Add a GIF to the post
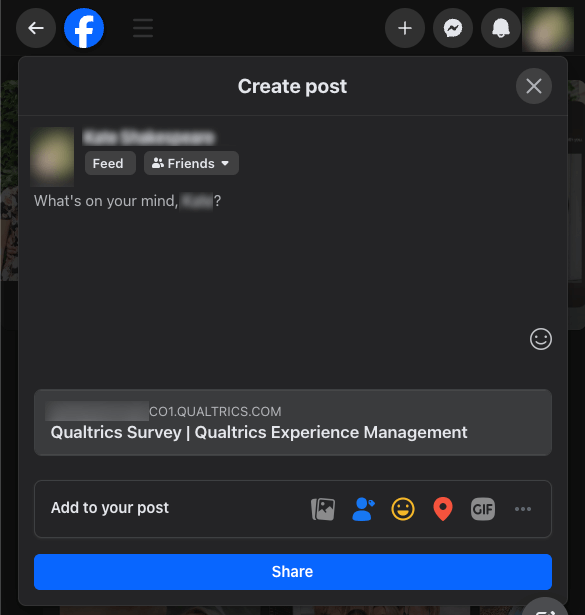This screenshot has width=585, height=615. point(483,509)
